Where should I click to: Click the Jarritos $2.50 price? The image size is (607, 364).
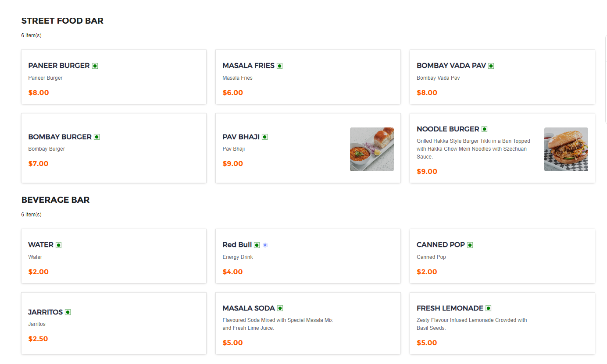pos(38,339)
